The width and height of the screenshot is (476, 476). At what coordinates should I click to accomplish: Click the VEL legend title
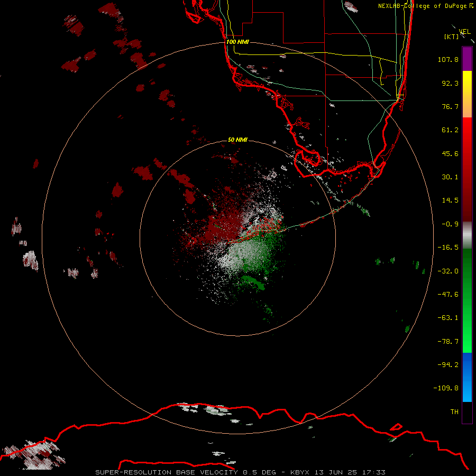pos(465,32)
